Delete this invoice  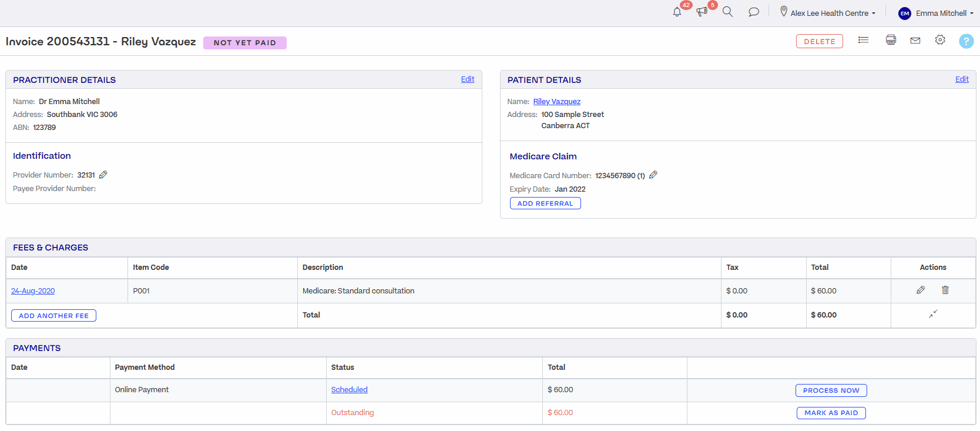[x=819, y=41]
